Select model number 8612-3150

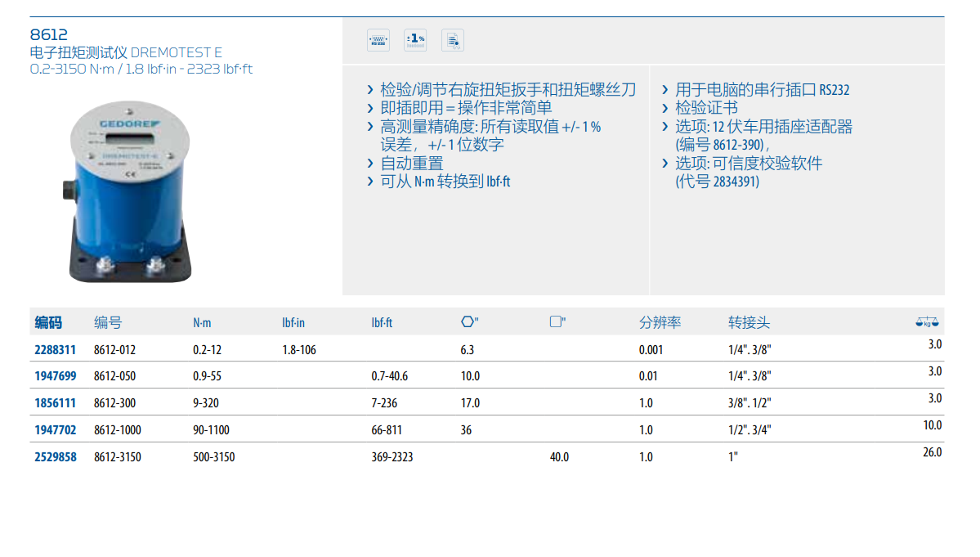click(117, 457)
